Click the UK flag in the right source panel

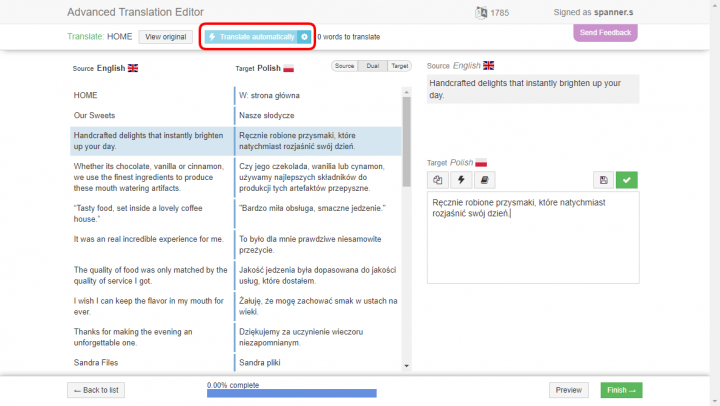point(489,66)
